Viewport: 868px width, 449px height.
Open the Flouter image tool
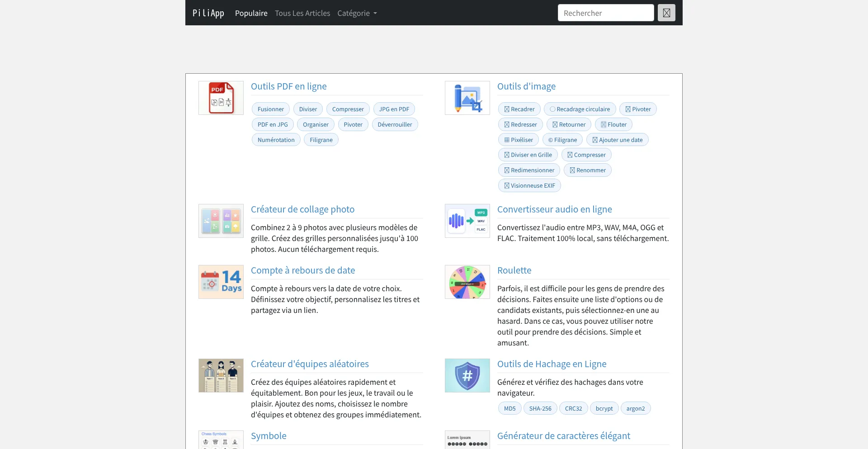613,124
